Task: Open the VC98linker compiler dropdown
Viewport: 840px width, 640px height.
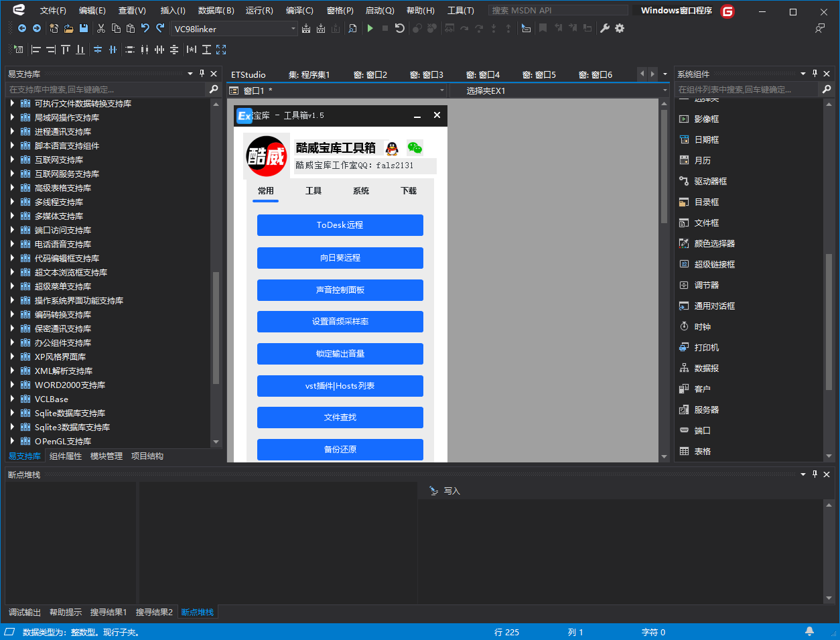Action: click(x=293, y=29)
